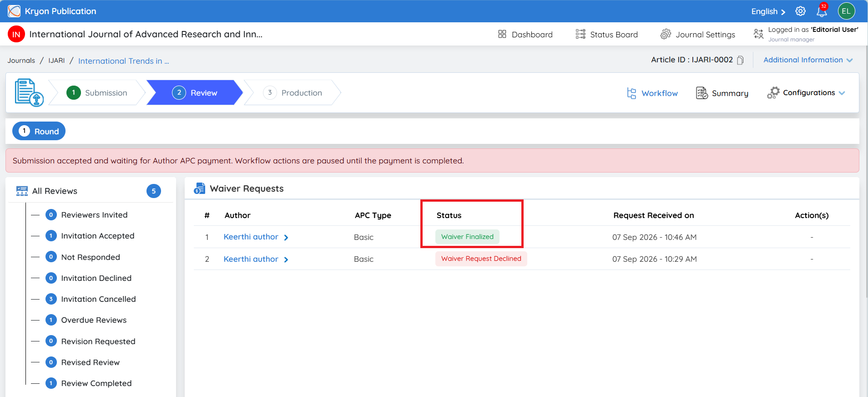The height and width of the screenshot is (397, 868).
Task: Select the Review stage tab
Action: 195,93
